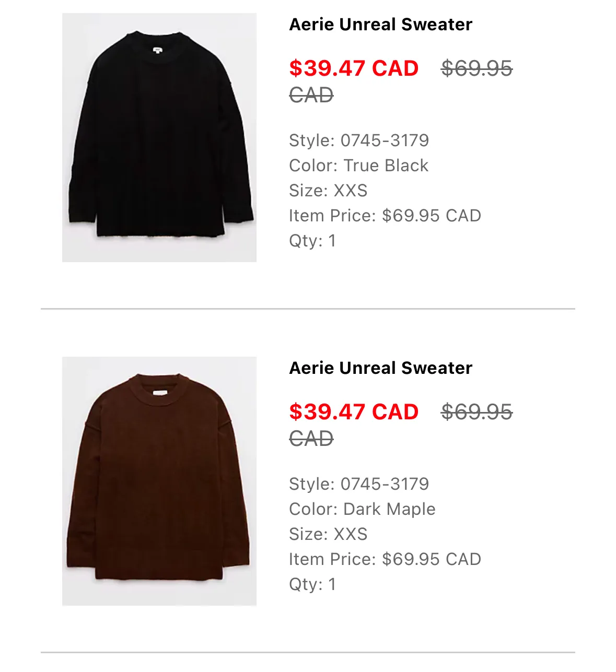Select the Dark Maple sweater's Style number
This screenshot has width=616, height=672.
(359, 484)
